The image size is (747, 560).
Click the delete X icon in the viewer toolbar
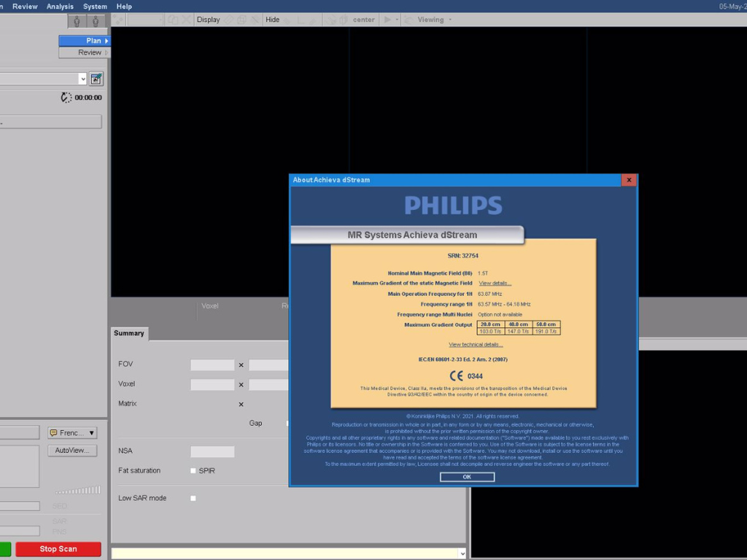(186, 20)
